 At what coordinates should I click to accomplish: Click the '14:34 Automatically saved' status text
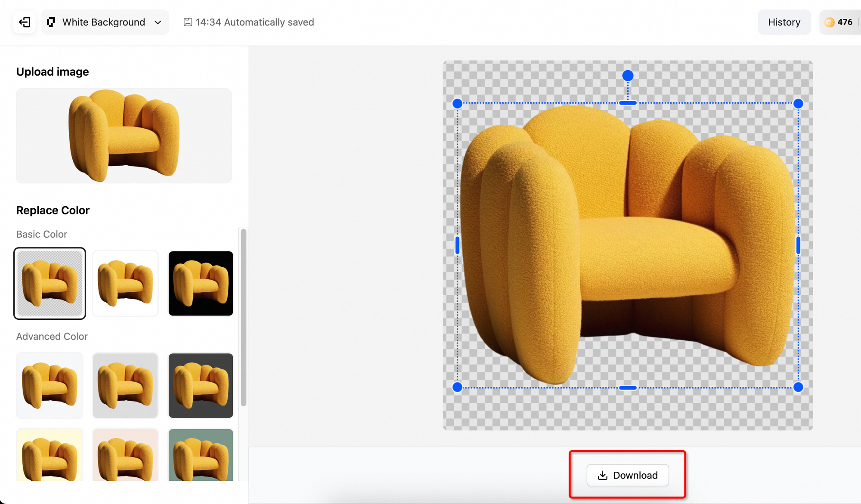point(255,22)
